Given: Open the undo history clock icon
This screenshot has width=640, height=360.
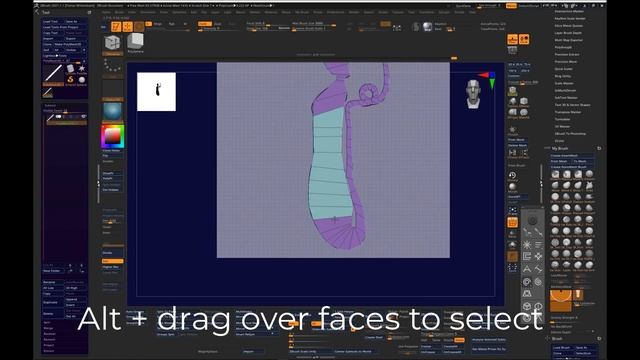Looking at the screenshot, I should click(x=512, y=176).
